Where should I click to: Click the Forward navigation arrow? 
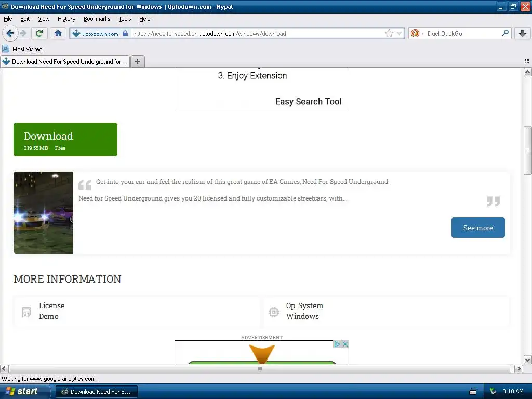[23, 33]
